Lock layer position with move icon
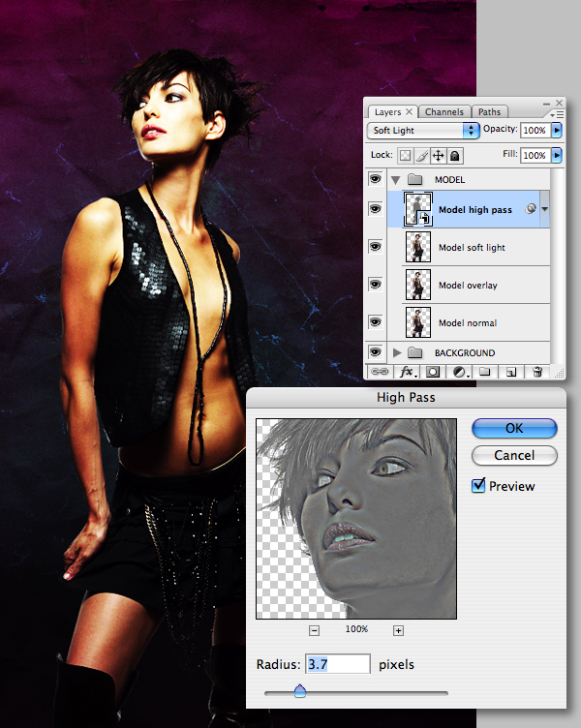 pos(438,156)
